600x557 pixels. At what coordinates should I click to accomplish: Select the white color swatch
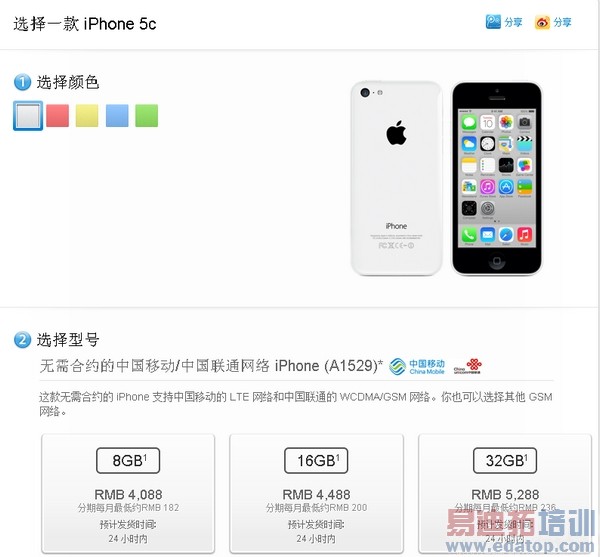click(28, 116)
